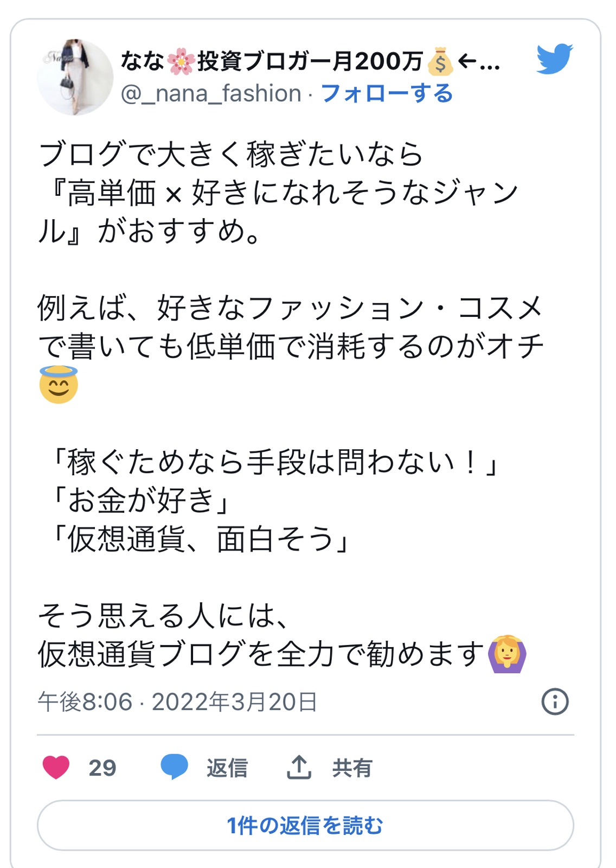Viewport: 616px width, 868px height.
Task: Click the like count 29
Action: pyautogui.click(x=102, y=768)
